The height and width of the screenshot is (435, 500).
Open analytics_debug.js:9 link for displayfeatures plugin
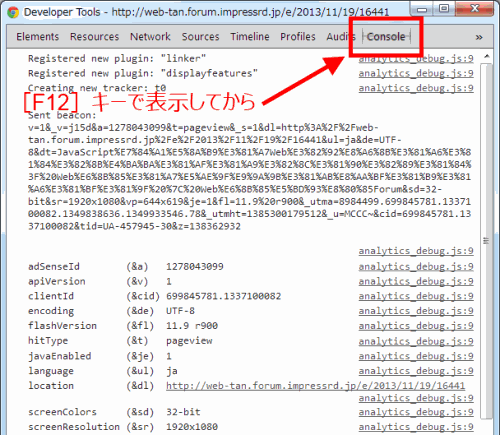(x=416, y=73)
